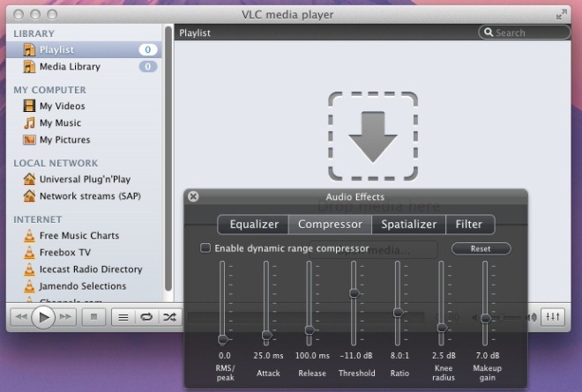The width and height of the screenshot is (582, 392).
Task: Reset the compressor settings
Action: click(x=481, y=248)
